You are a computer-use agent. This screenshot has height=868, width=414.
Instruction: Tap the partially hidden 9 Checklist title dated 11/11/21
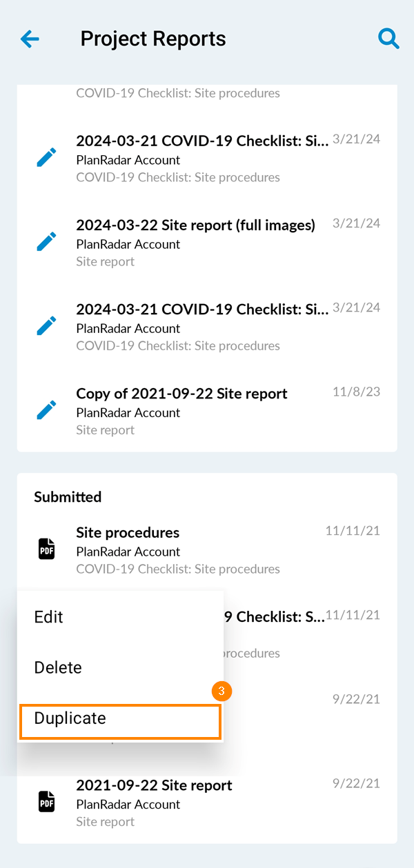(x=273, y=617)
